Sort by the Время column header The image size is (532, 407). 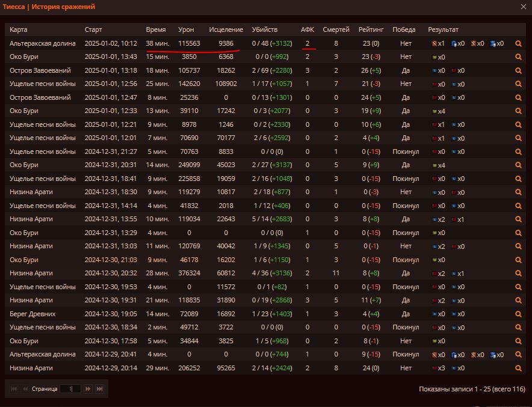156,29
